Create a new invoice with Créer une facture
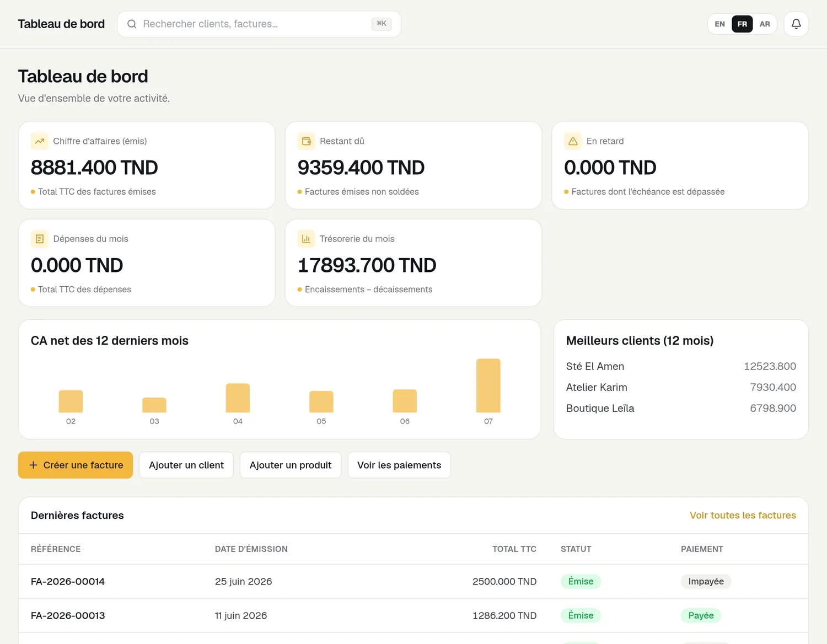The height and width of the screenshot is (644, 827). pos(76,465)
